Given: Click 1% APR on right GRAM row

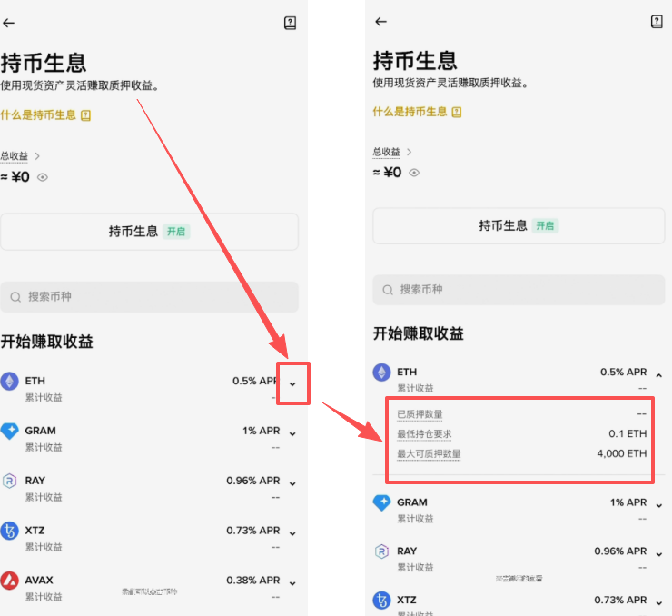Looking at the screenshot, I should tap(628, 502).
